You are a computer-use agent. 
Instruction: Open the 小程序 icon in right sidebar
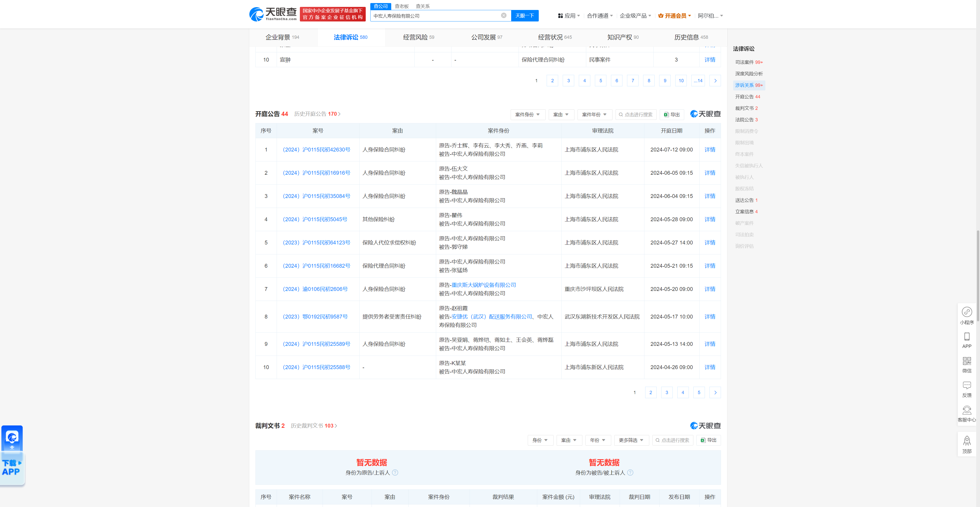pyautogui.click(x=967, y=312)
